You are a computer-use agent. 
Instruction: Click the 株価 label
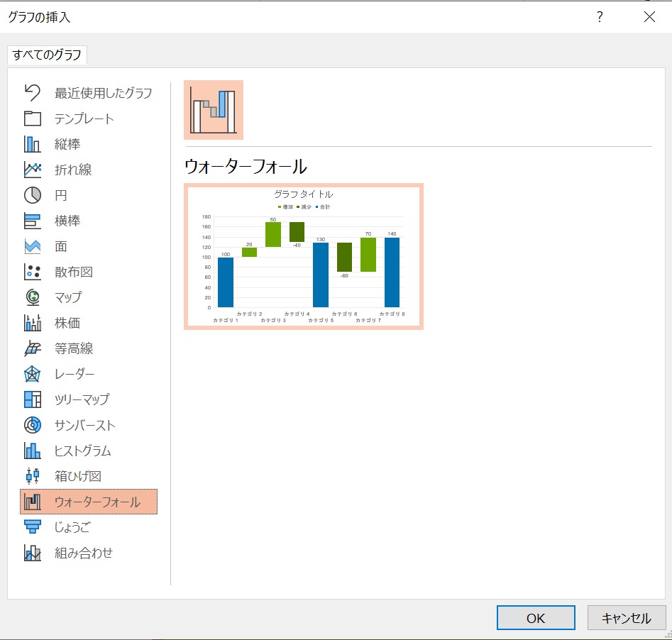tap(67, 323)
